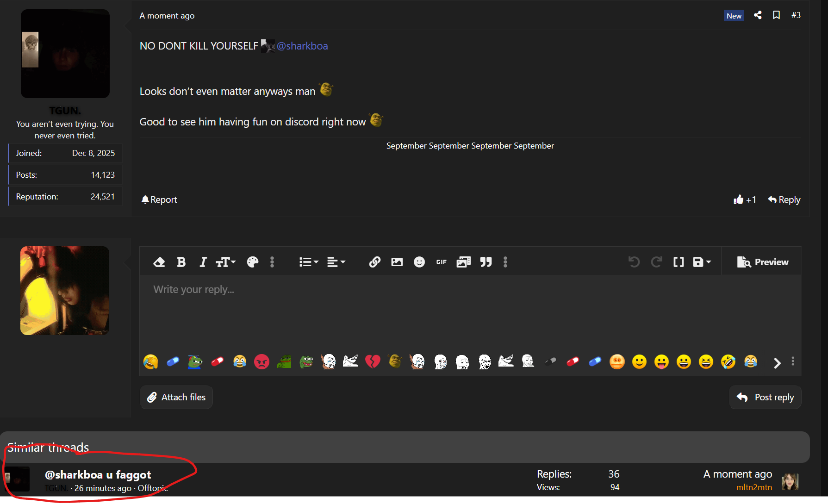Click the A moment ago post timestamp

pyautogui.click(x=167, y=16)
